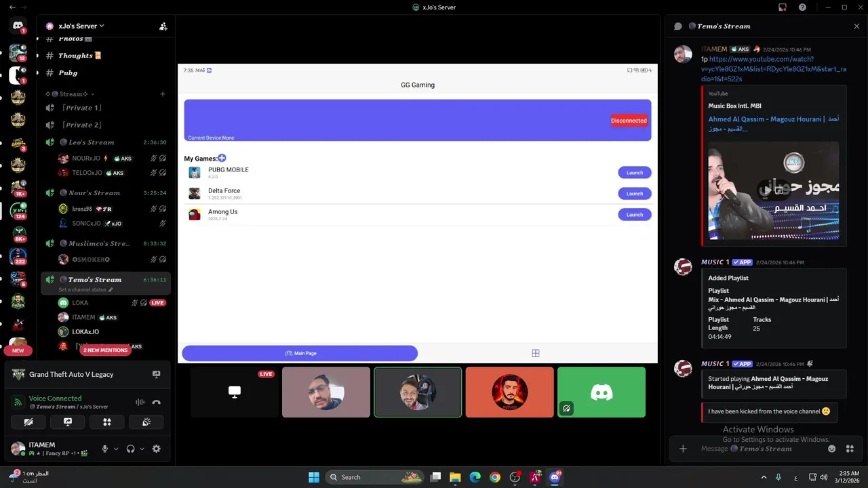Open Discord direct messages home icon
The height and width of the screenshot is (488, 868).
click(x=18, y=26)
